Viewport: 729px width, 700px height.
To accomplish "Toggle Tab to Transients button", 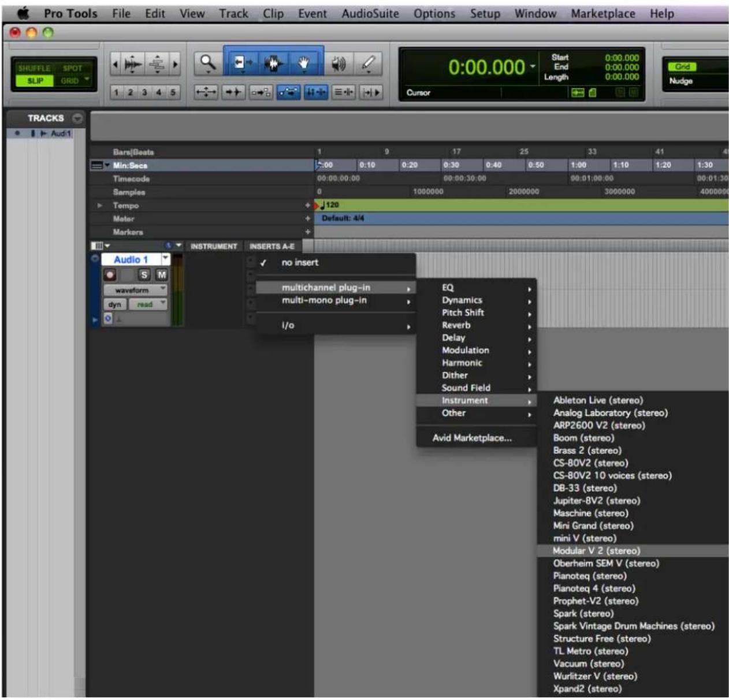I will coord(233,92).
